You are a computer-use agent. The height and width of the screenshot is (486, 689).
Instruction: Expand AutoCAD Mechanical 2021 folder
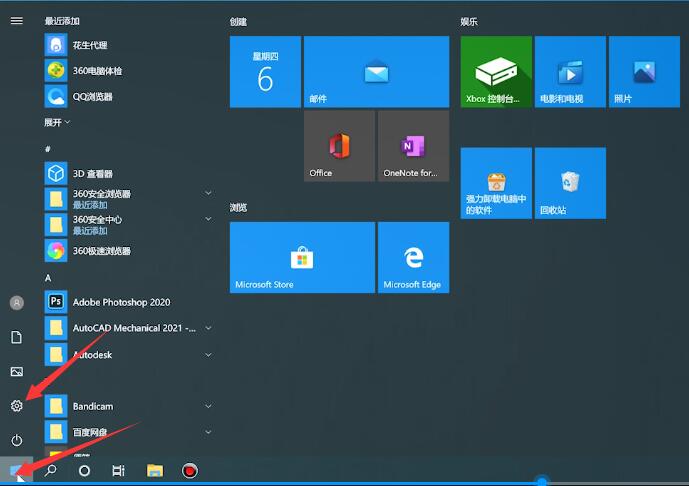tap(128, 328)
